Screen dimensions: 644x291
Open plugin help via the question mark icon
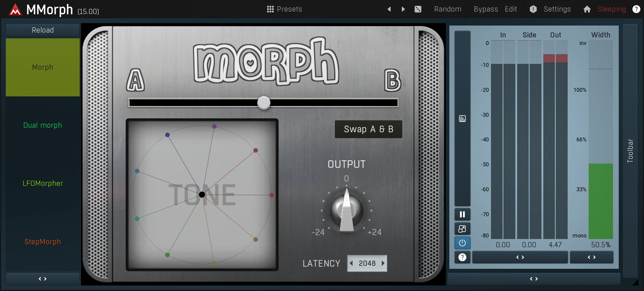pyautogui.click(x=636, y=9)
